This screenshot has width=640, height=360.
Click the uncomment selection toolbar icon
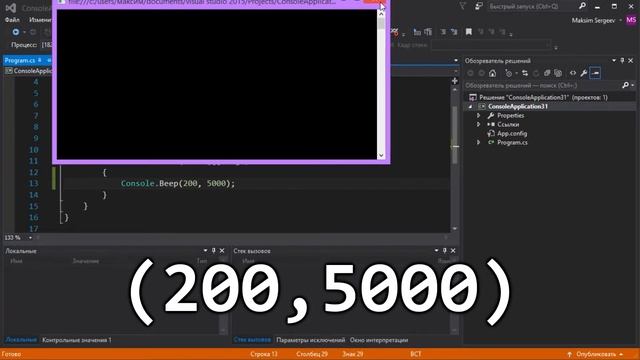pyautogui.click(x=454, y=32)
